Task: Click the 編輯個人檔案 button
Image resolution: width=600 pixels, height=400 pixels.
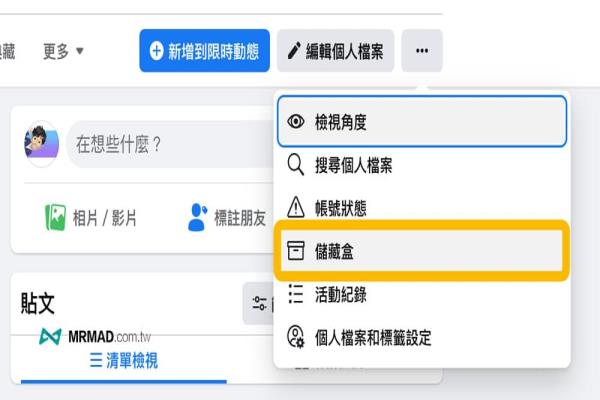Action: point(335,51)
